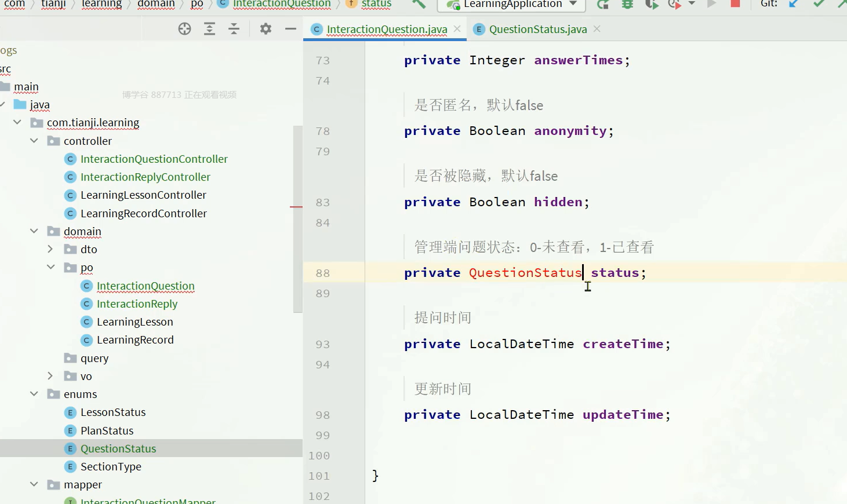Select the LearningRecord class under po
847x504 pixels.
[x=135, y=339]
